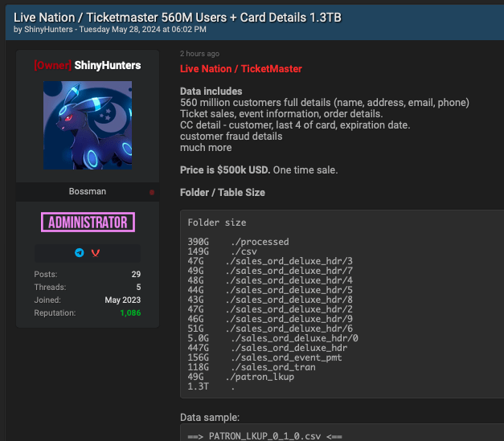Image resolution: width=504 pixels, height=441 pixels.
Task: Click the '1.3T' total size row
Action: coord(211,386)
